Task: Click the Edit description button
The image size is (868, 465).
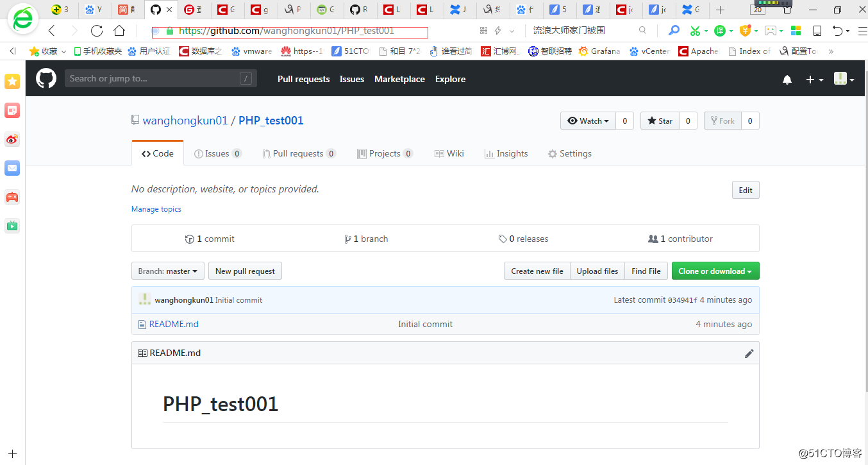Action: [x=746, y=190]
